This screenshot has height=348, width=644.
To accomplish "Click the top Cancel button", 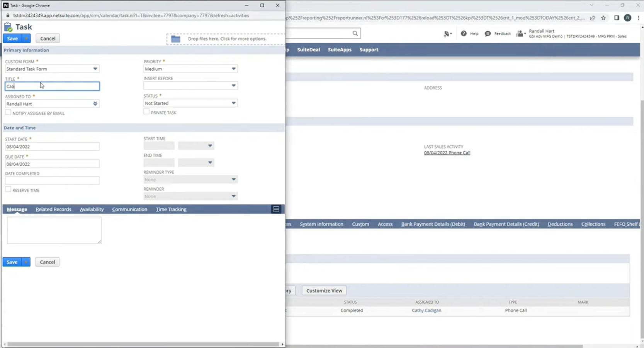I will (48, 39).
